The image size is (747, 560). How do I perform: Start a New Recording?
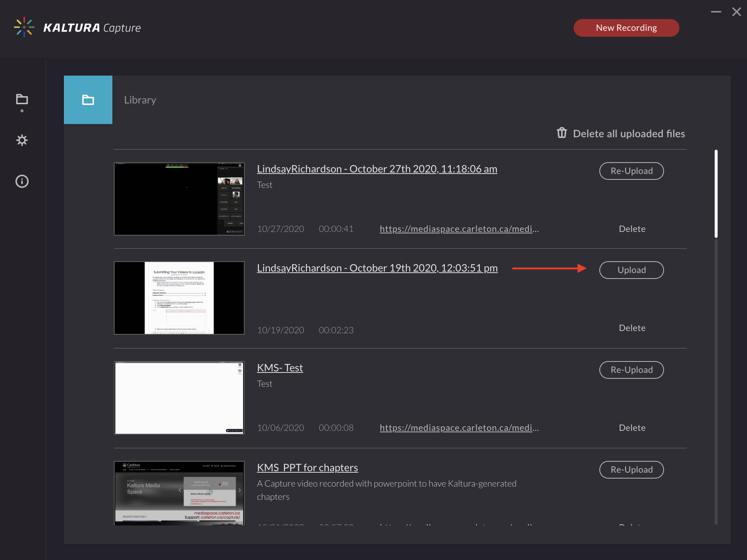tap(626, 28)
